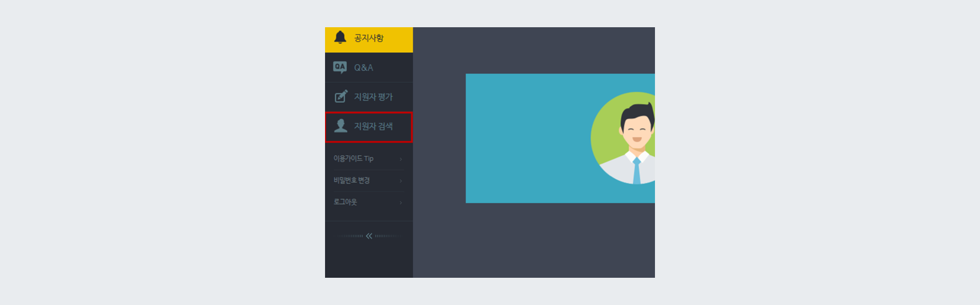
Task: Click the pencil icon for 지원자 평가
Action: (341, 96)
